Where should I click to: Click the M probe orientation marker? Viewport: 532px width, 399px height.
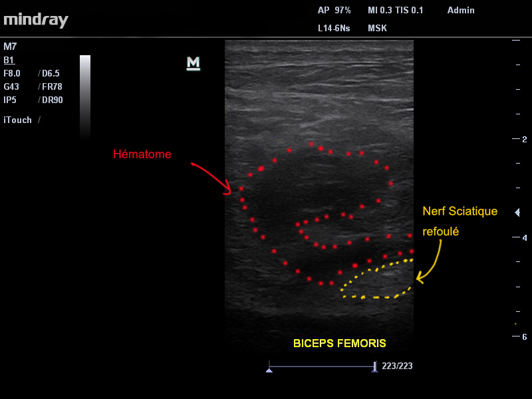(194, 63)
